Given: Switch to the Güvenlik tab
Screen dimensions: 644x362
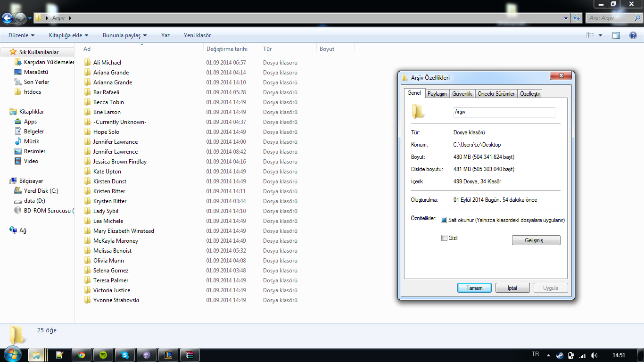Looking at the screenshot, I should point(462,94).
